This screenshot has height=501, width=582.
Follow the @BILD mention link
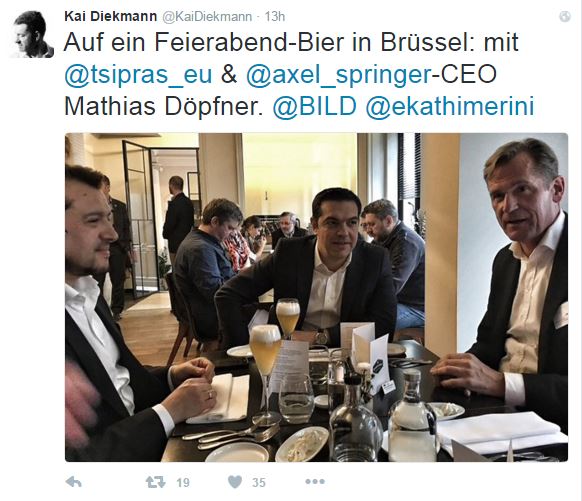(314, 106)
